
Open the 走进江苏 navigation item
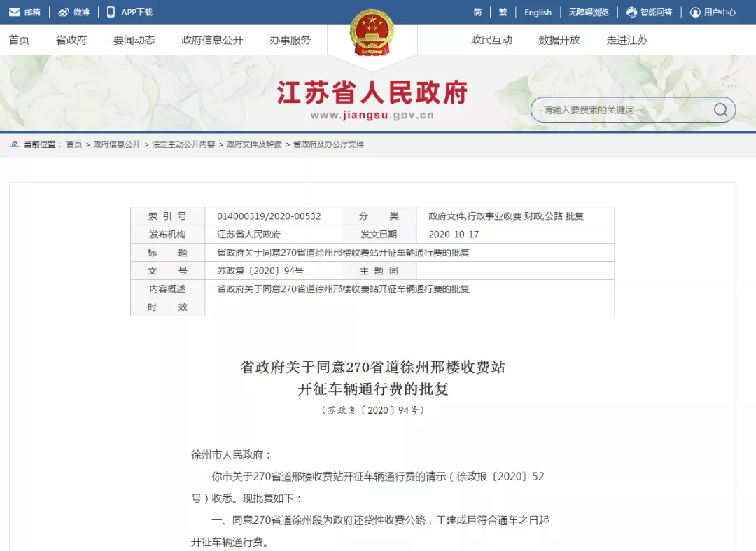pyautogui.click(x=627, y=40)
